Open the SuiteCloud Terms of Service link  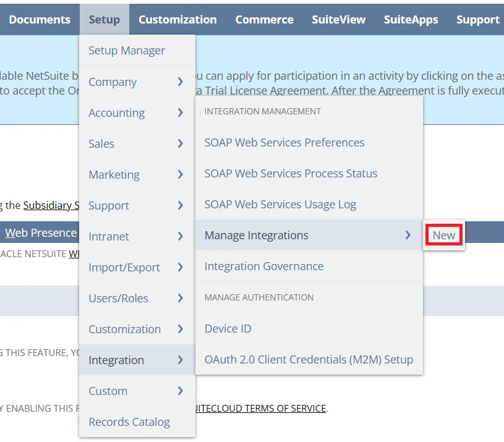tap(260, 408)
